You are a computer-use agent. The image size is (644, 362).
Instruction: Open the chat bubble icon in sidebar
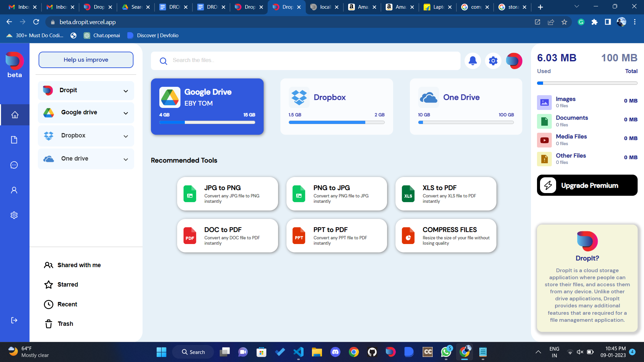pos(14,165)
